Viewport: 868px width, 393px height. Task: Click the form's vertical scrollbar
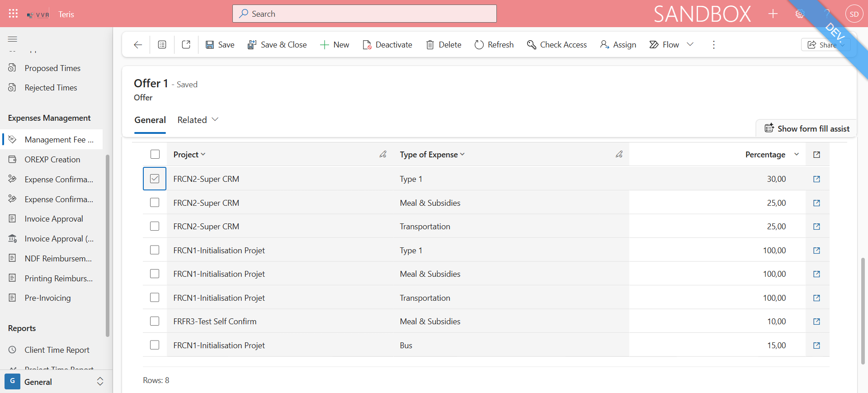[x=863, y=311]
